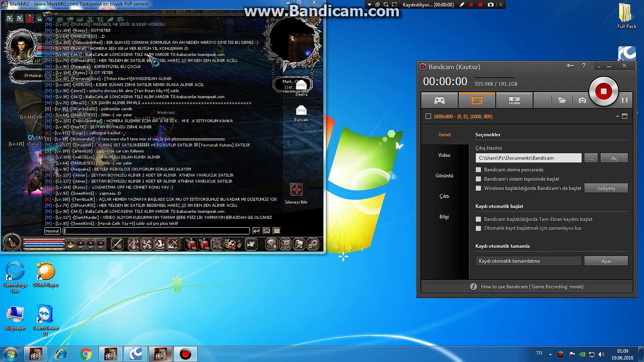The width and height of the screenshot is (644, 362).
Task: Open TeamViewer 11 desktop shortcut
Action: coord(46,320)
